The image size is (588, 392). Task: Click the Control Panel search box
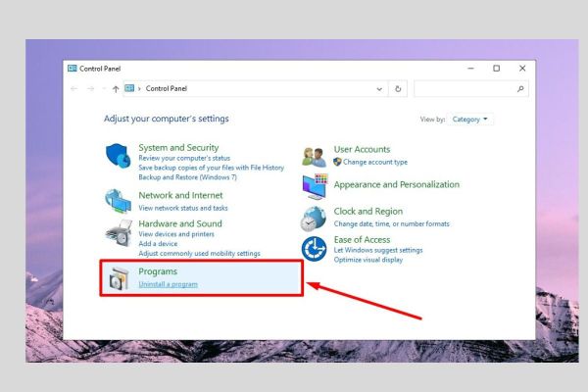[468, 88]
